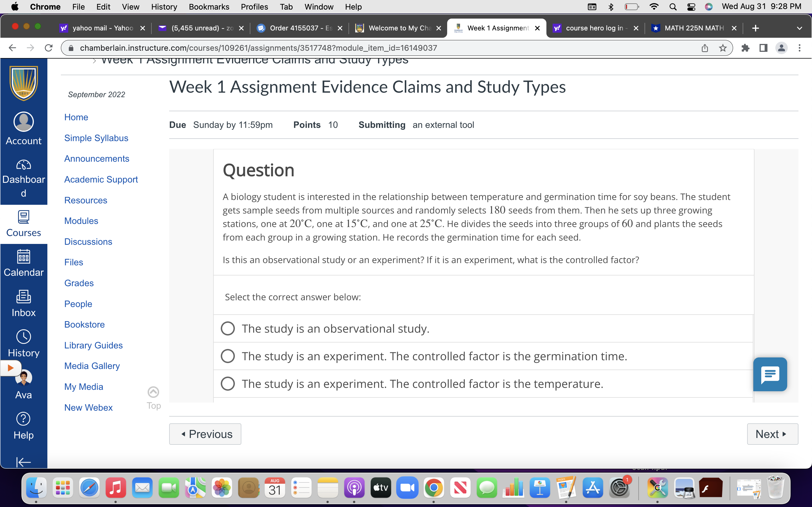Viewport: 812px width, 507px height.
Task: Bookmark page with the star icon
Action: click(x=723, y=48)
